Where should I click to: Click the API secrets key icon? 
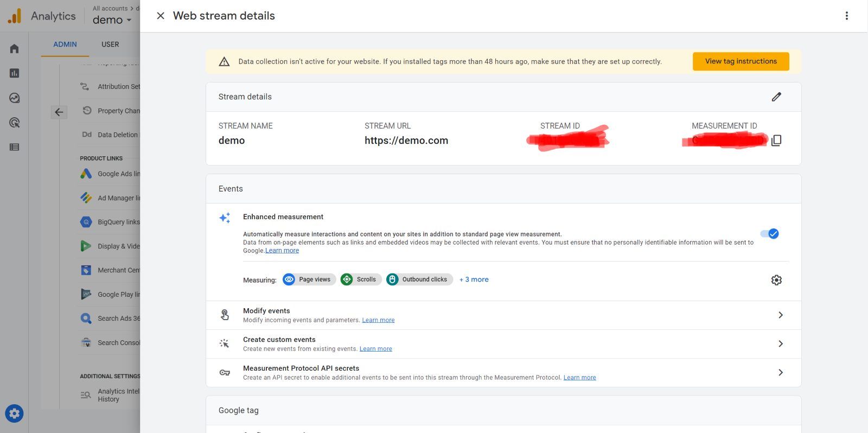tap(225, 373)
